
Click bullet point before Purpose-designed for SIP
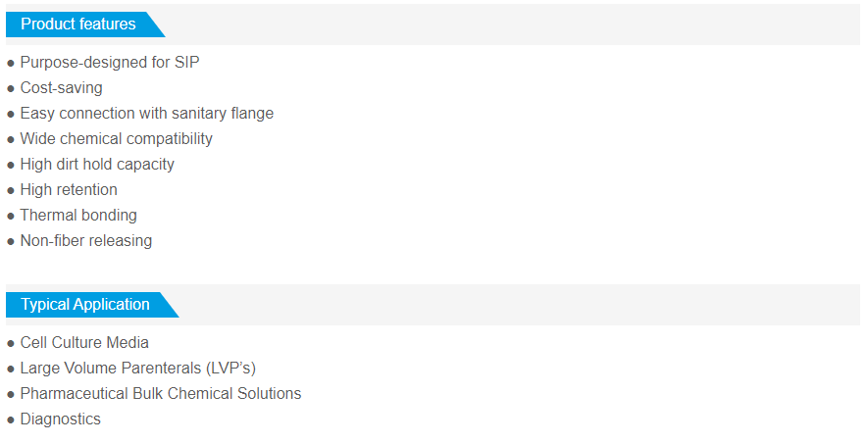tap(11, 63)
